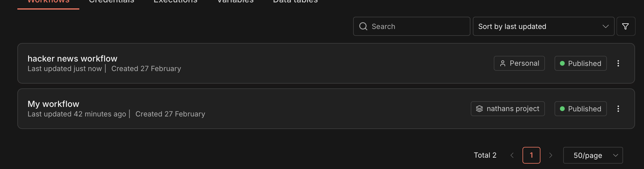Open the filter funnel icon
Viewport: 644px width, 169px height.
625,27
